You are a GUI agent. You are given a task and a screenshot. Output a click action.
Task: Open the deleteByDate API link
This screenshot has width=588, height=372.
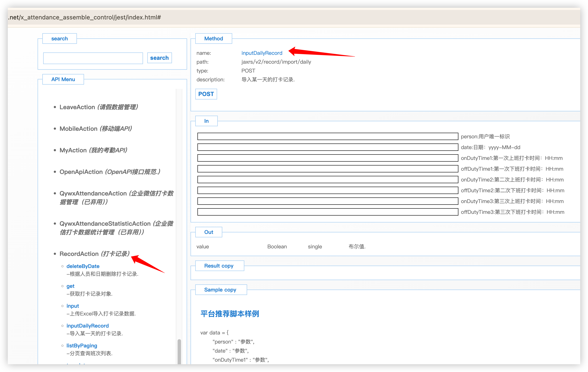tap(83, 266)
